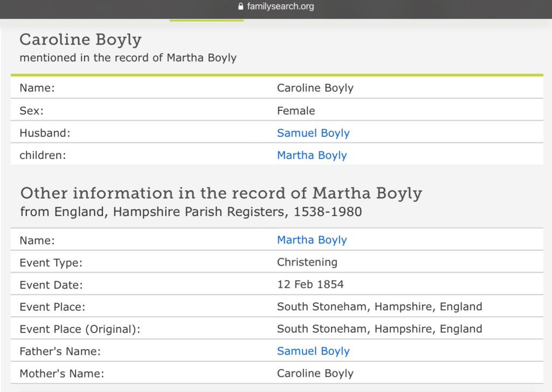Click the Female value in Sex row
552x392 pixels.
click(x=295, y=111)
